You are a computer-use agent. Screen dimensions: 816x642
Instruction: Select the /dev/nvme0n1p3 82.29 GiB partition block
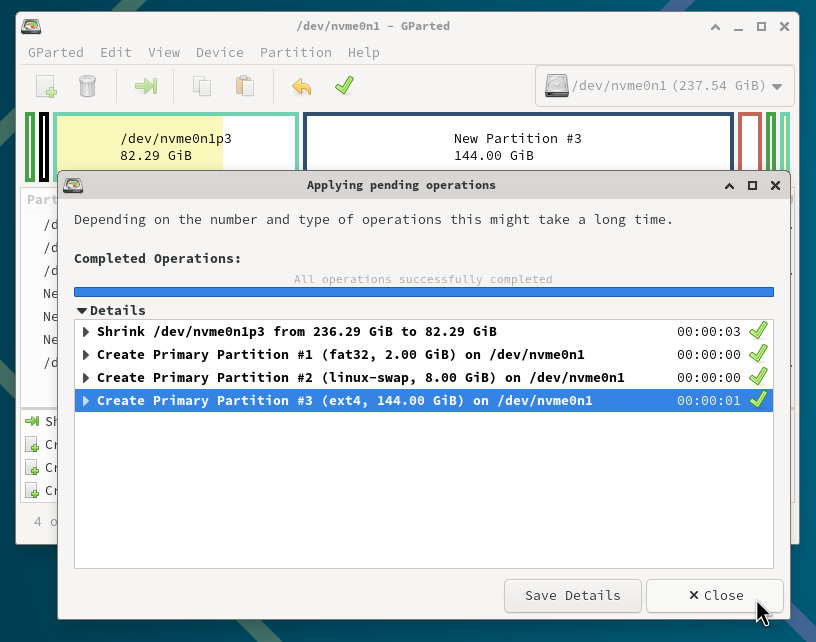pos(176,143)
